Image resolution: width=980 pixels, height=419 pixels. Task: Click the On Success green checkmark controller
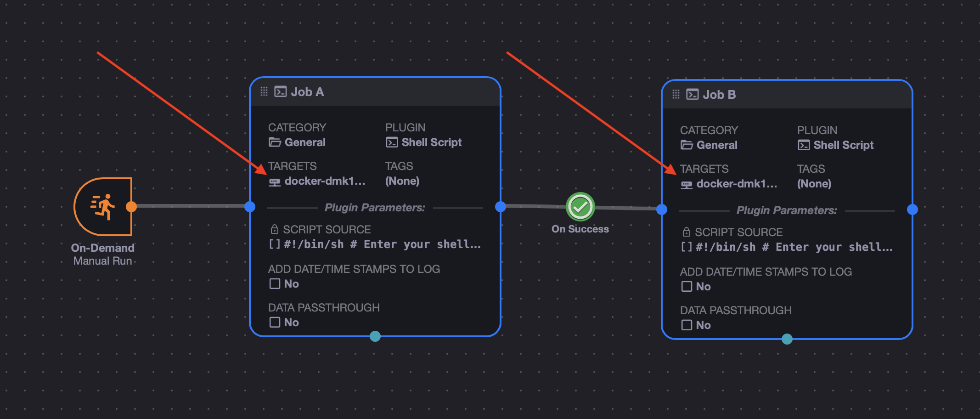click(580, 207)
